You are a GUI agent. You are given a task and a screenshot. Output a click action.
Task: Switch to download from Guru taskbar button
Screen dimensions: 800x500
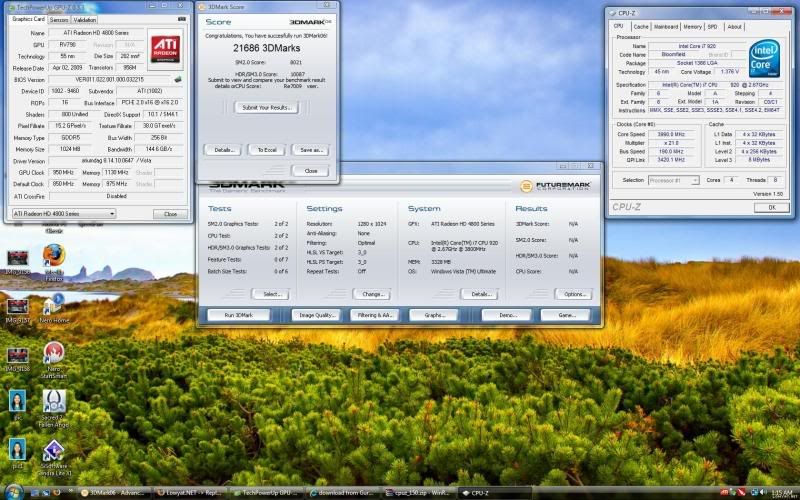(x=342, y=493)
